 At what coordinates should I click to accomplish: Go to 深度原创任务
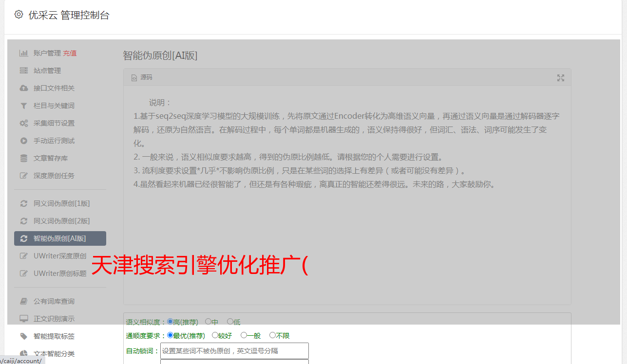point(54,176)
